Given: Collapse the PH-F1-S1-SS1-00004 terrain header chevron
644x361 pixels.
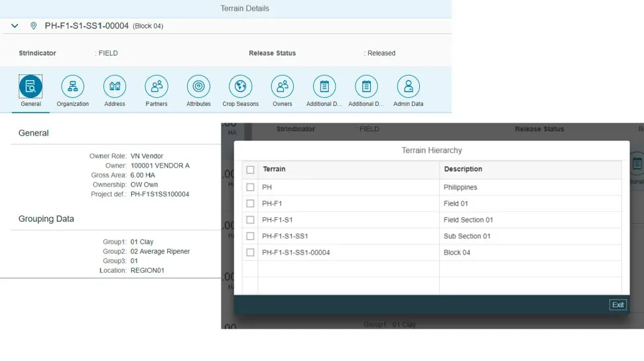Looking at the screenshot, I should [x=15, y=26].
